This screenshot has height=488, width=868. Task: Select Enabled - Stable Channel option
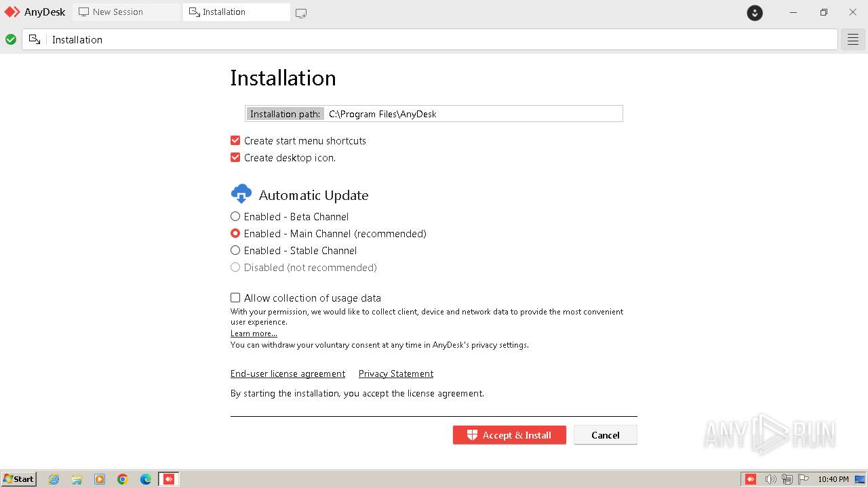click(235, 250)
